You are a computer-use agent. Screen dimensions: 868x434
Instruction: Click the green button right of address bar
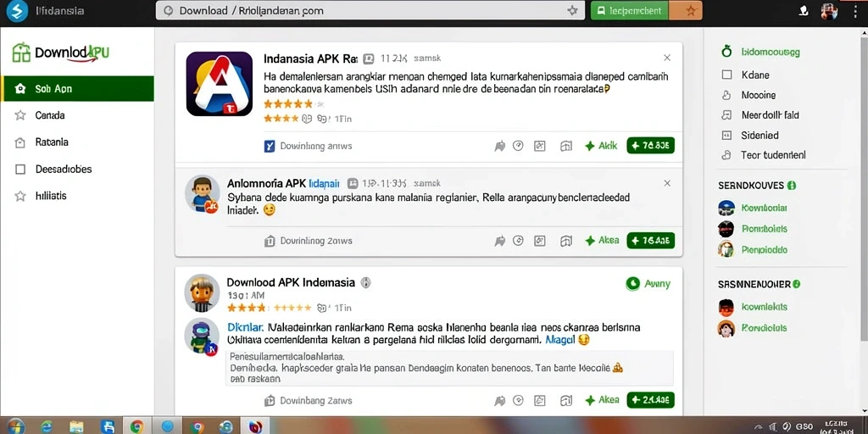tap(630, 10)
